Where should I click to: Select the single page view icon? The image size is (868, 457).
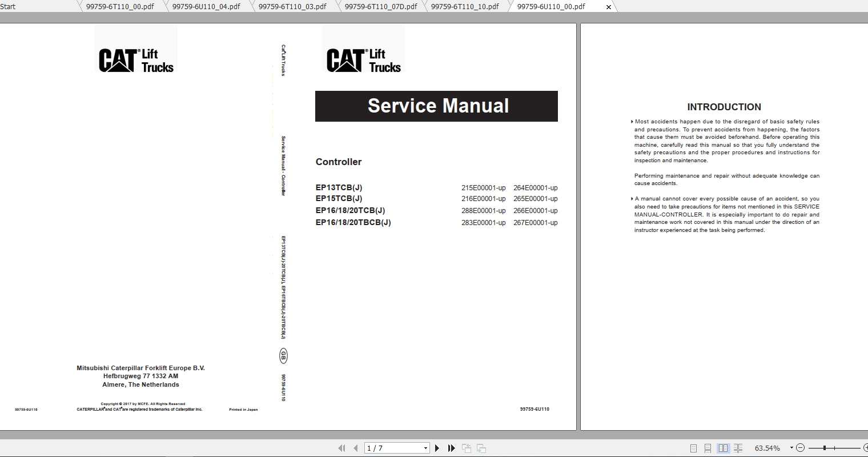pyautogui.click(x=694, y=448)
